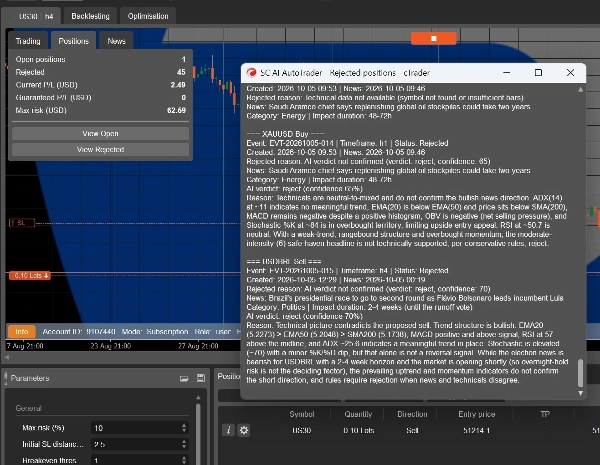Open the Trading tab
600x465 pixels.
tap(28, 41)
